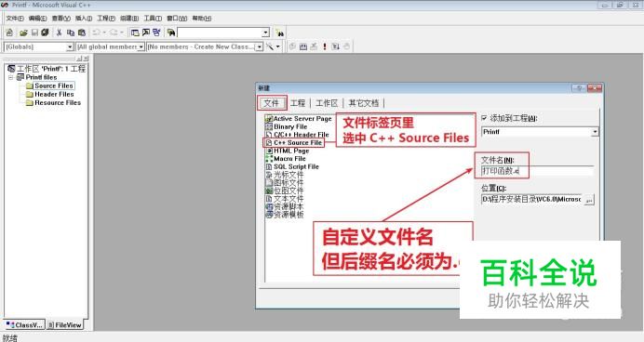Click the Paste toolbar icon

[82, 33]
